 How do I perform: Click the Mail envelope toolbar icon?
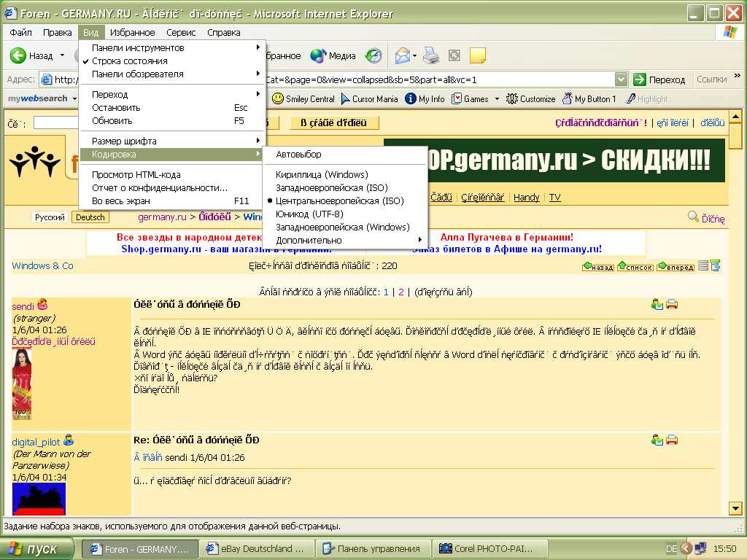point(402,55)
